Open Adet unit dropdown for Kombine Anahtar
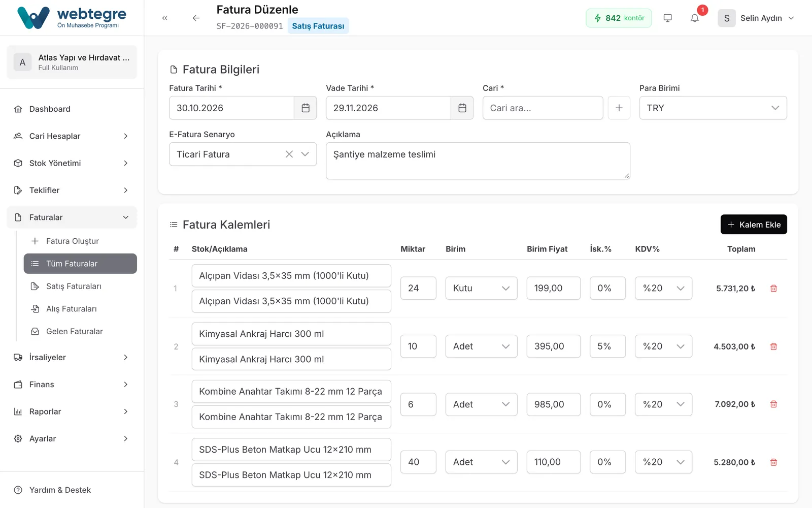The image size is (812, 508). click(481, 404)
